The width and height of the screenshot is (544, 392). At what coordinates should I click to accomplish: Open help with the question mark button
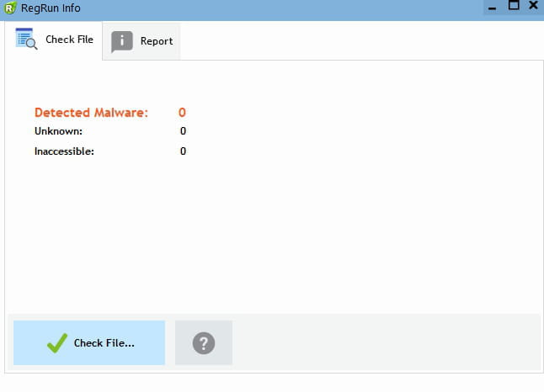204,342
